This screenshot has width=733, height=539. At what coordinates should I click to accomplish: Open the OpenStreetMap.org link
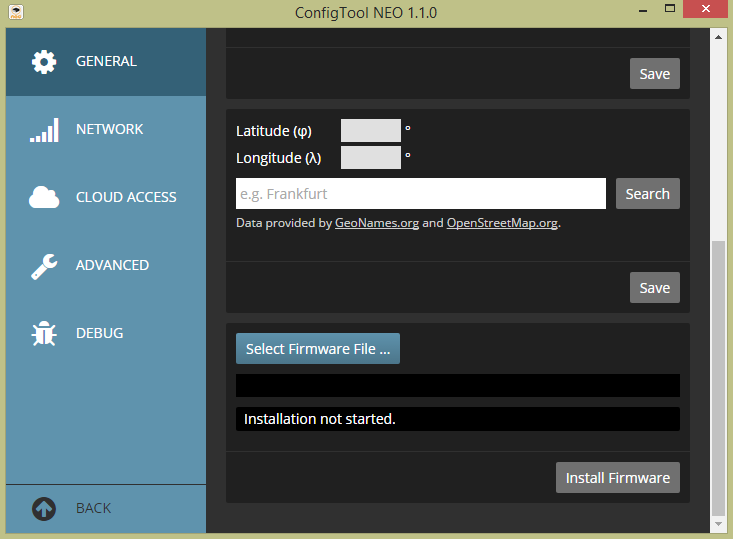click(x=502, y=223)
